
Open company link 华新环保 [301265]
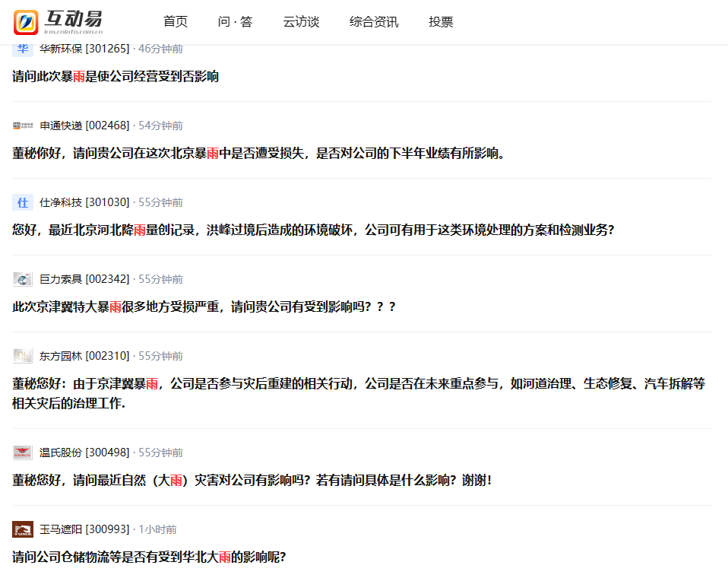tap(84, 49)
